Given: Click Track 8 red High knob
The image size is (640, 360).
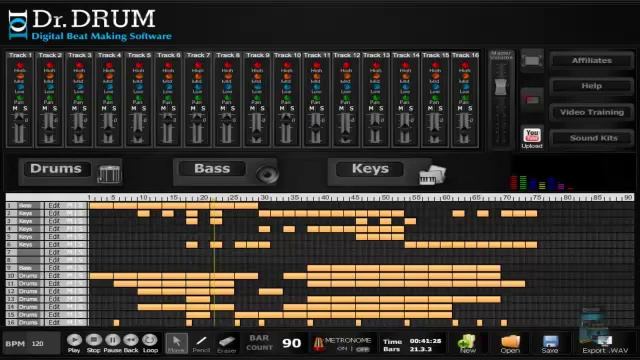Looking at the screenshot, I should click(228, 66).
